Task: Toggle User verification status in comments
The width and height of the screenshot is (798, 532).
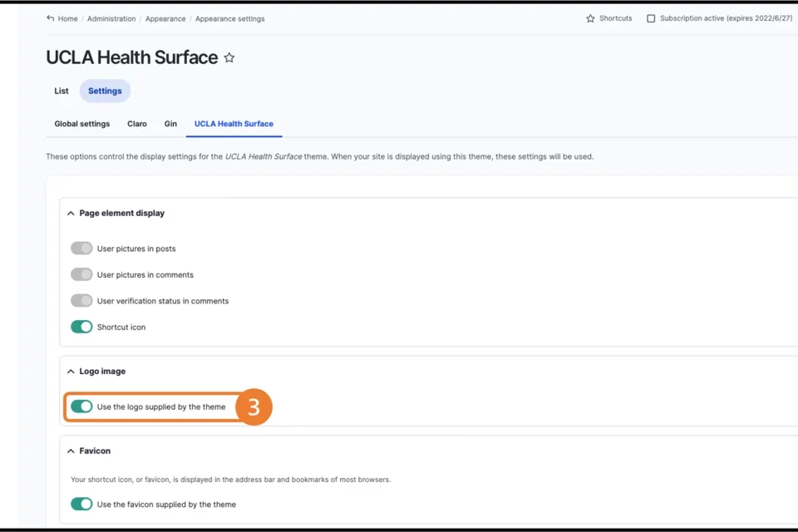Action: click(x=81, y=301)
